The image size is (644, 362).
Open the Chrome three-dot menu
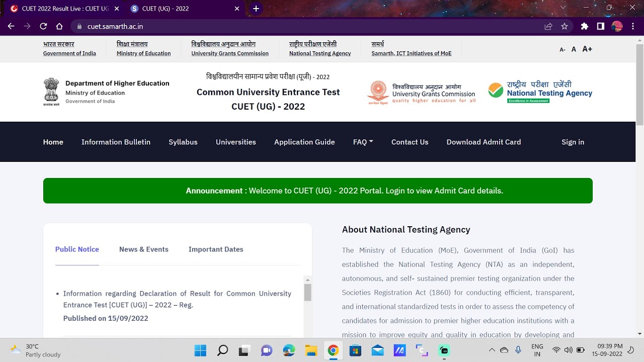point(632,26)
